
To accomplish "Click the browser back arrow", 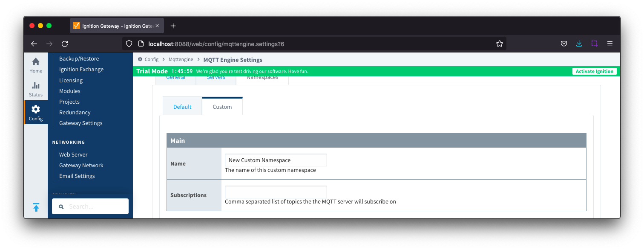I will point(34,44).
